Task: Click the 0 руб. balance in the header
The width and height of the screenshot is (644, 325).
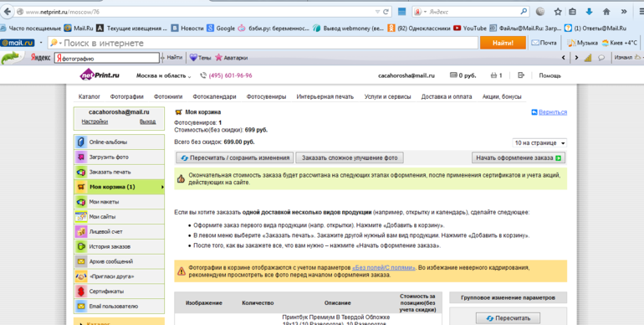Action: 463,75
